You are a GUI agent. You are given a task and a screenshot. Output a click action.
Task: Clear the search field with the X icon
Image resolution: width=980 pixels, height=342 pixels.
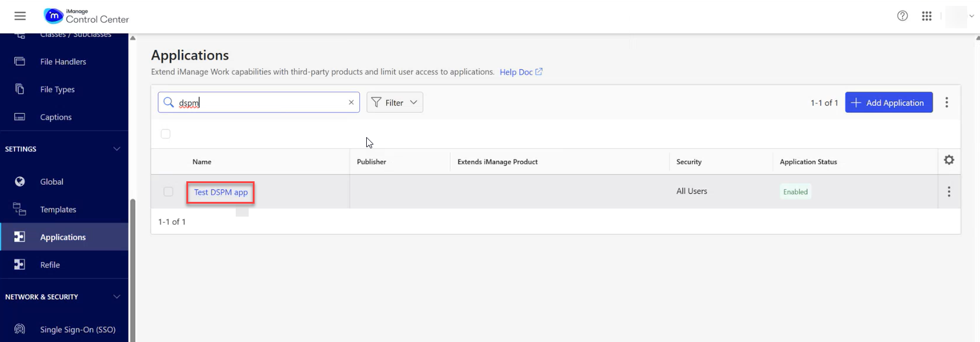click(x=351, y=102)
